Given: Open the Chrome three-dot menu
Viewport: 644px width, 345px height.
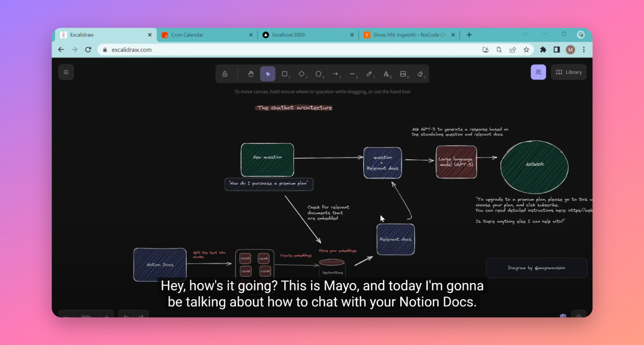Looking at the screenshot, I should (x=584, y=50).
